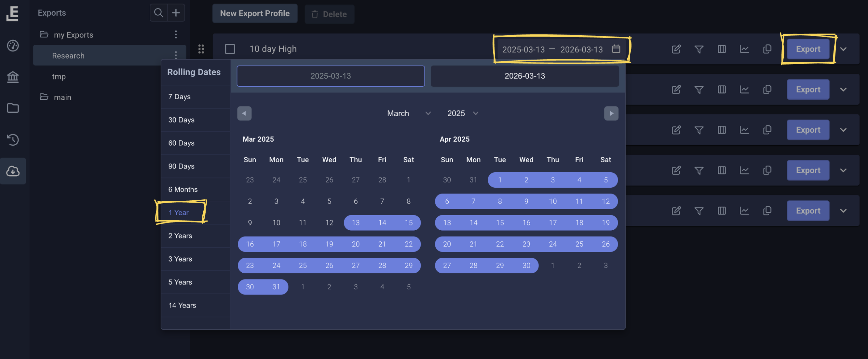Select the 1 Year rolling date option
The width and height of the screenshot is (868, 359).
click(x=179, y=212)
